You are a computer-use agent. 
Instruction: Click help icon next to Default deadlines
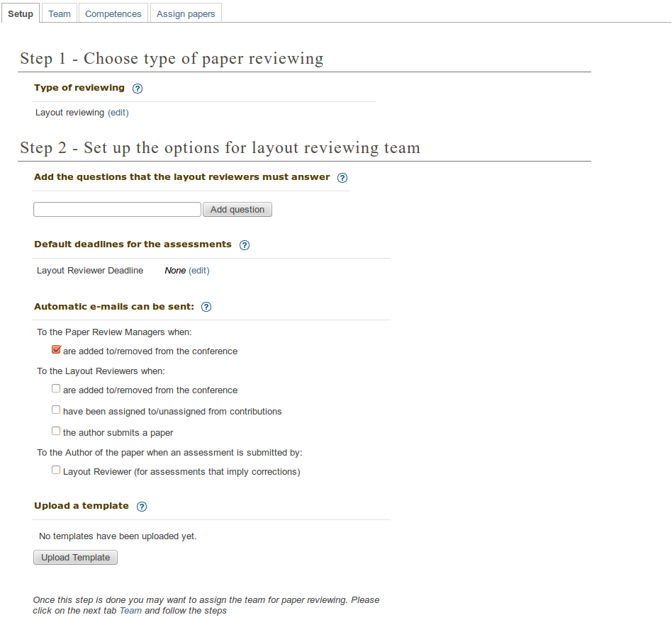point(245,245)
